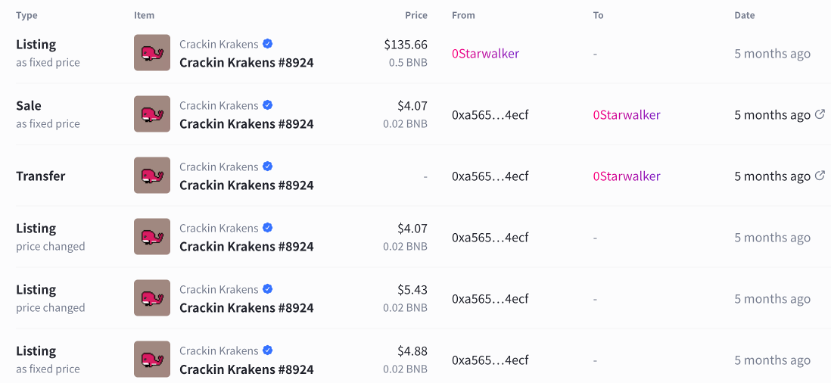Click the Date column header
This screenshot has height=384, width=832.
(744, 15)
